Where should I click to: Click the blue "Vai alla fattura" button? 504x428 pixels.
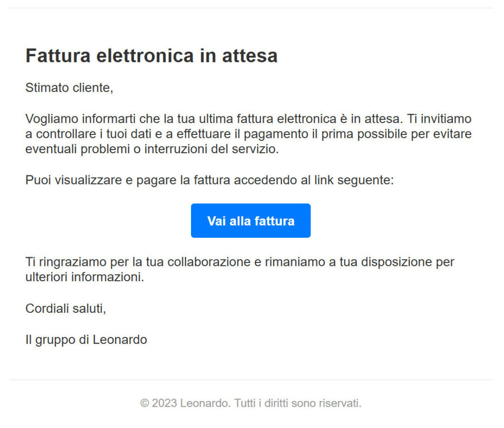(x=251, y=221)
